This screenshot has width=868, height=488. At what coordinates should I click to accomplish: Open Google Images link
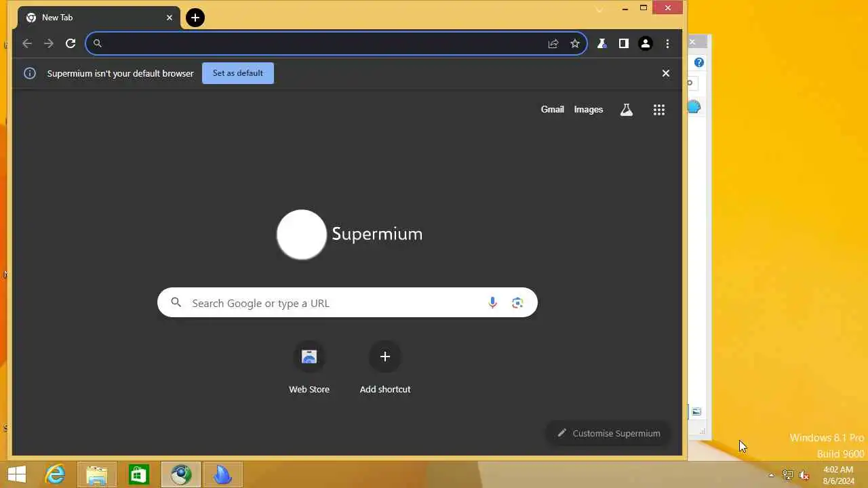589,109
